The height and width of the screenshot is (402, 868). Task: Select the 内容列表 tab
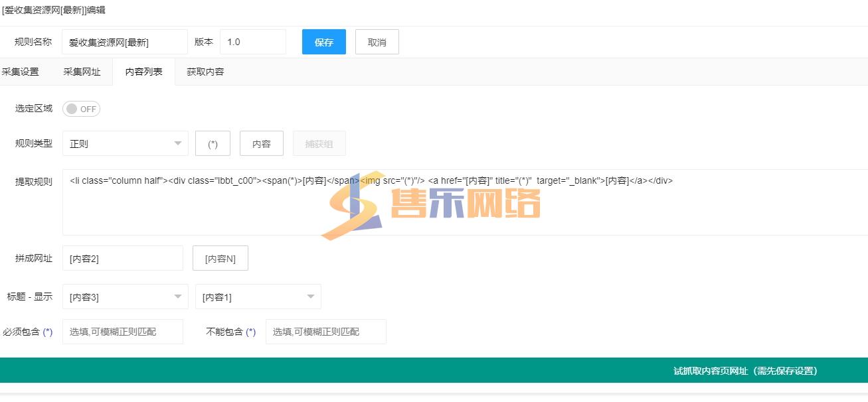coord(144,72)
